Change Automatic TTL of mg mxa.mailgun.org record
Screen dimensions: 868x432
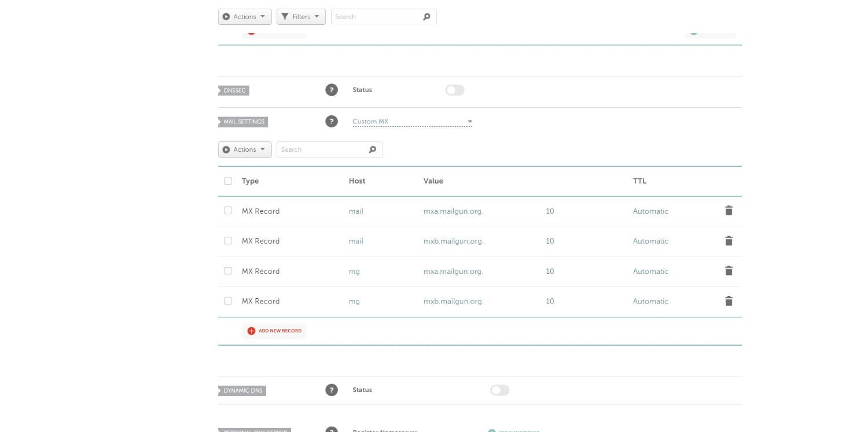(650, 272)
